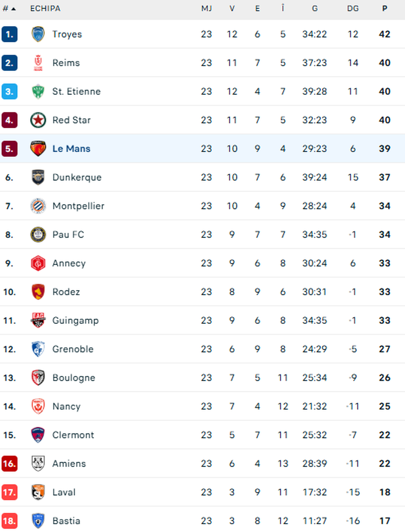Screen dimensions: 405x532
Task: Click the St. Etienne green crest
Action: (x=38, y=91)
